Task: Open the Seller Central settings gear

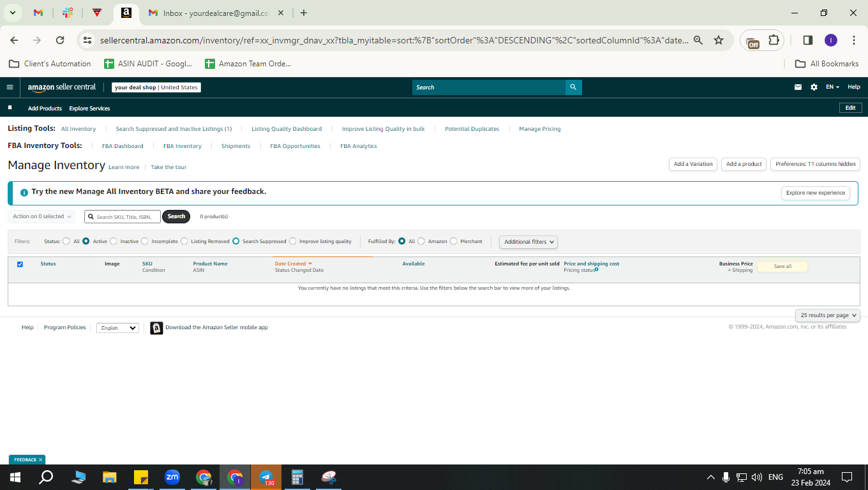Action: (x=814, y=87)
